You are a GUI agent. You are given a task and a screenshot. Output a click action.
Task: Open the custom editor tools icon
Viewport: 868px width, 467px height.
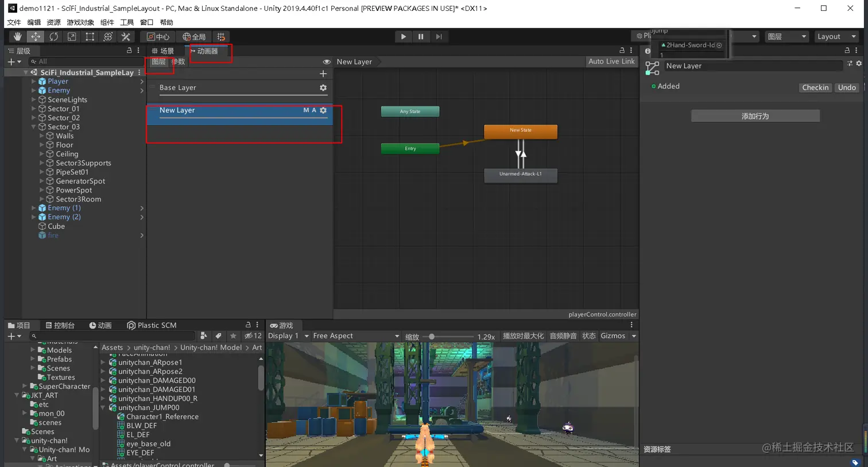click(126, 37)
